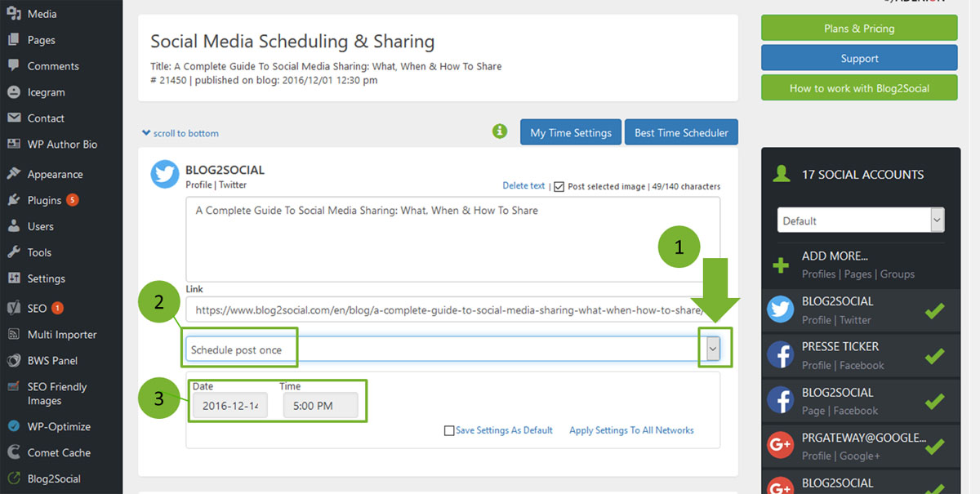Focus the tweet text area
Image resolution: width=980 pixels, height=494 pixels.
click(453, 239)
